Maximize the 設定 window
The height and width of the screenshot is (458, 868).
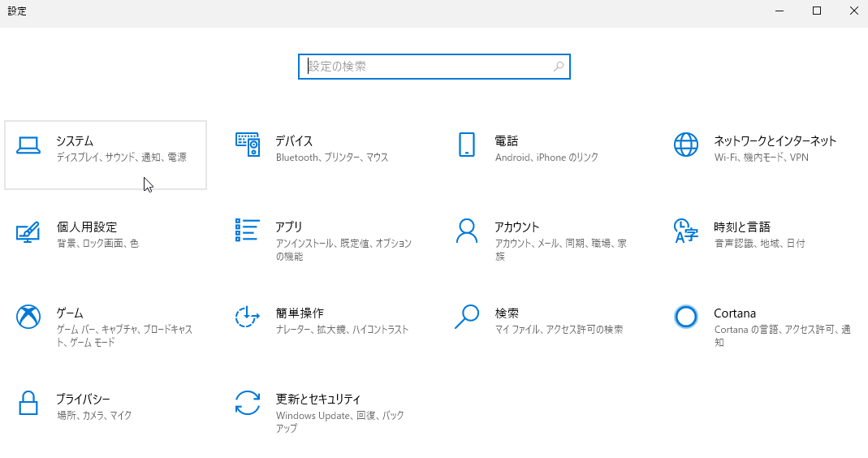tap(817, 11)
